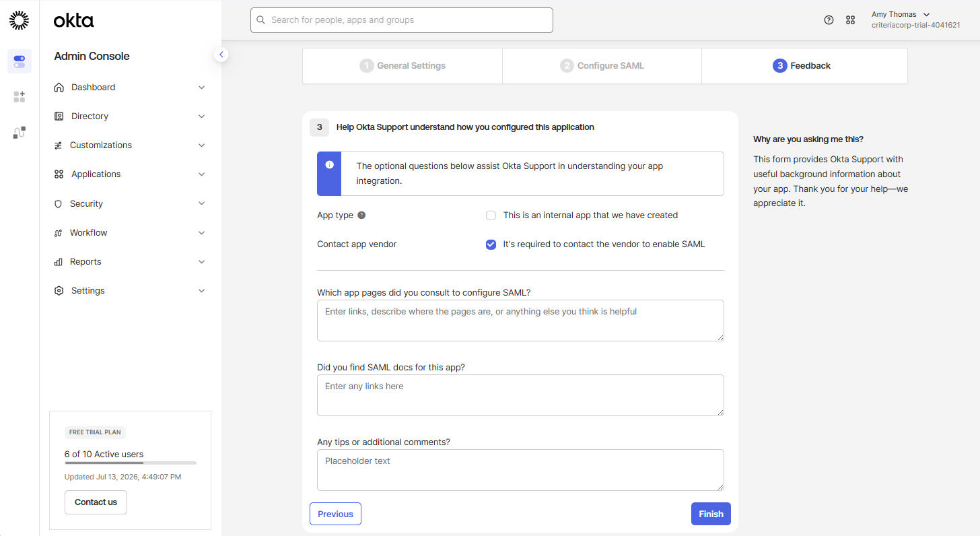The image size is (980, 536).
Task: Click the Previous button
Action: pyautogui.click(x=335, y=514)
